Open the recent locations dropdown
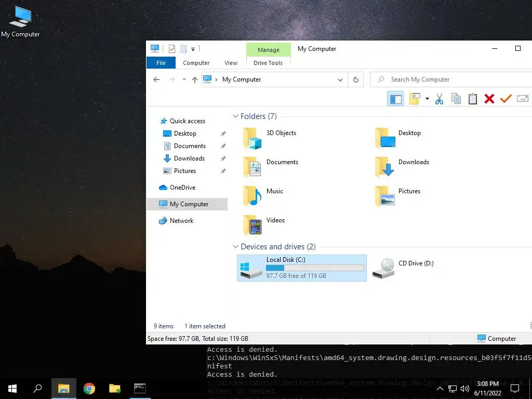The width and height of the screenshot is (532, 399). [184, 79]
